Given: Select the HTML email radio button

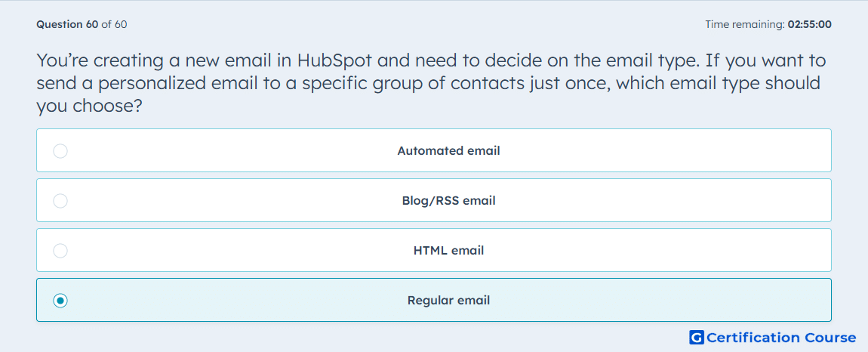Looking at the screenshot, I should coord(60,251).
